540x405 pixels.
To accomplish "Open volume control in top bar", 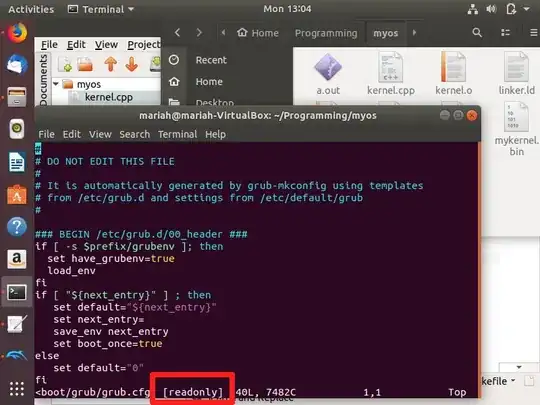I will click(491, 9).
